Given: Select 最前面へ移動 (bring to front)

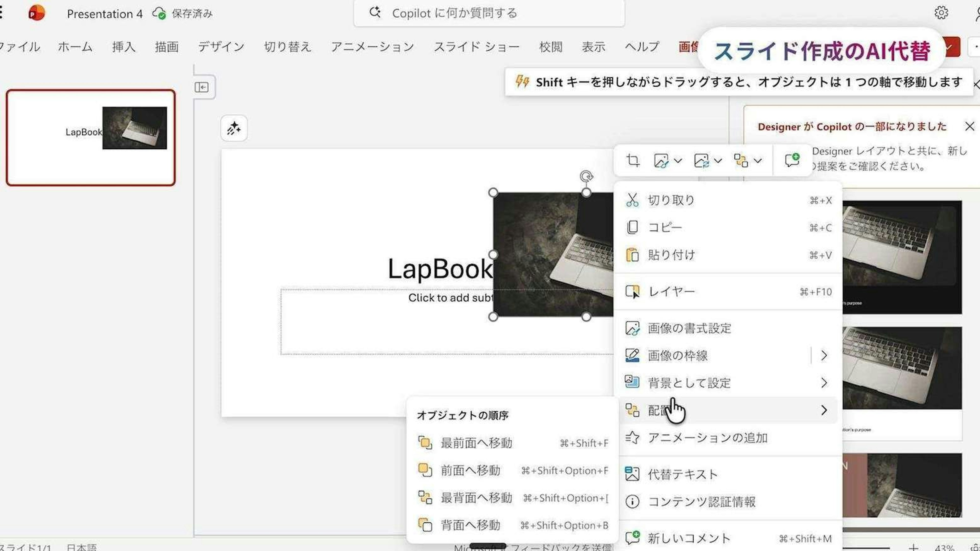Looking at the screenshot, I should [476, 443].
